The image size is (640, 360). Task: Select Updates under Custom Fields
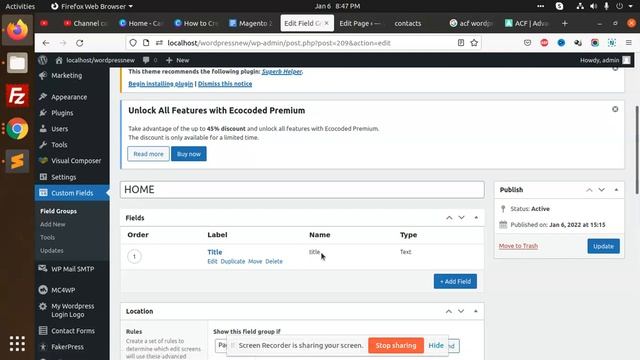click(52, 250)
